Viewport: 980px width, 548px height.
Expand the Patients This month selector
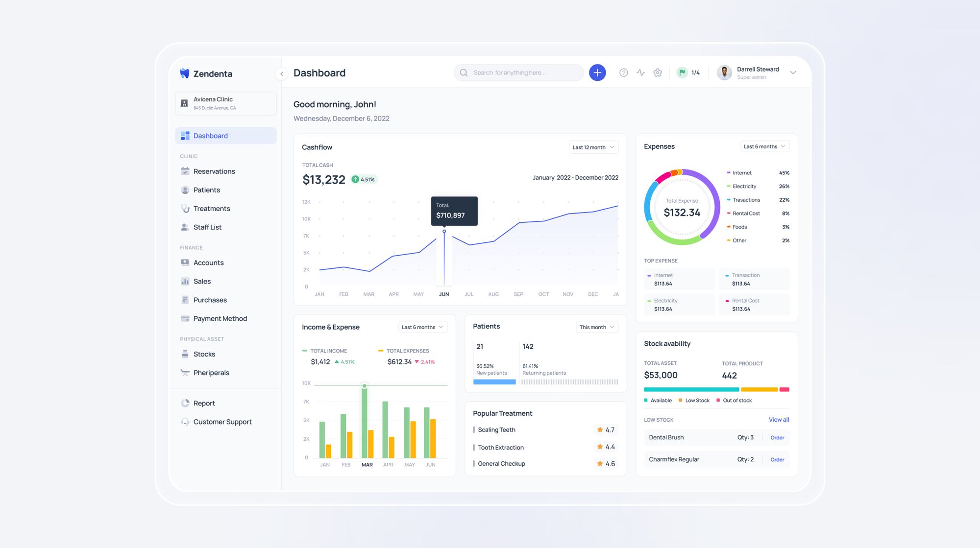pos(596,327)
